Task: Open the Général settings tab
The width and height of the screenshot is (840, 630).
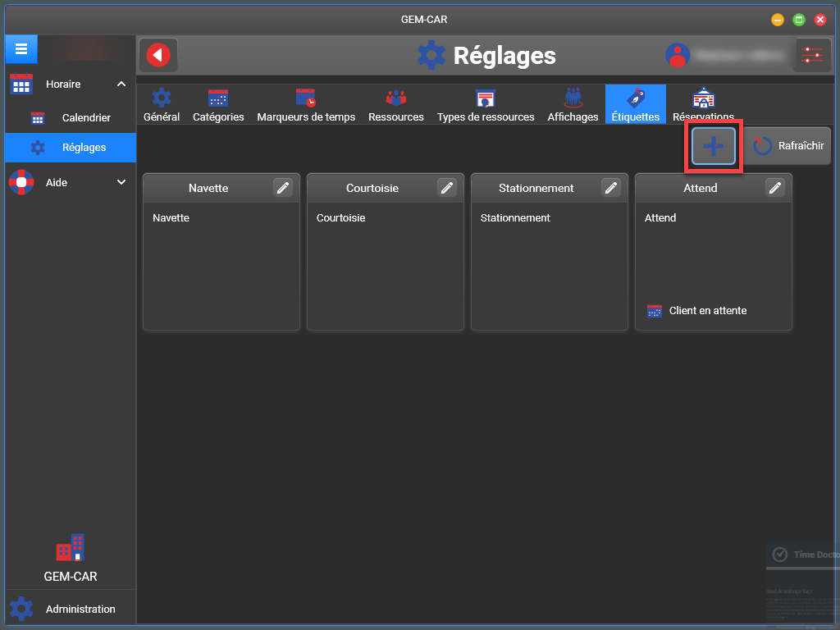Action: click(x=162, y=105)
